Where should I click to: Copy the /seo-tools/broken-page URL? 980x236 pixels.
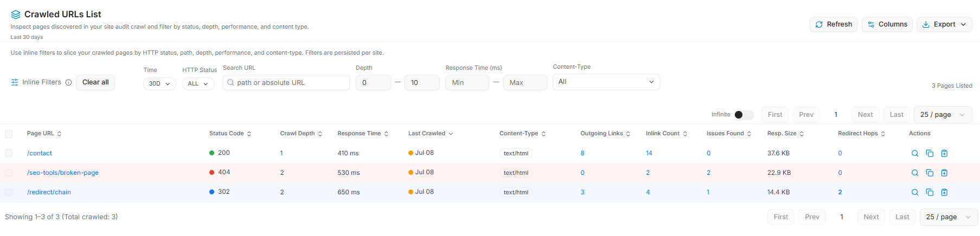930,173
